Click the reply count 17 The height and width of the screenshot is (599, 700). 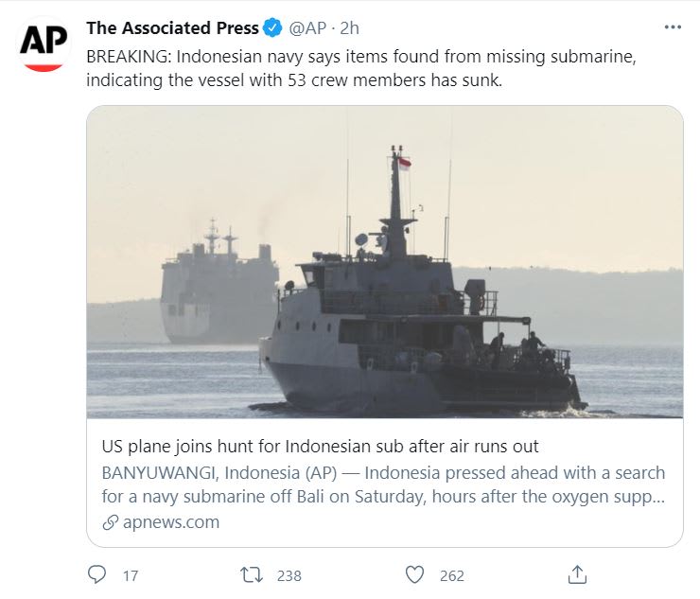click(x=131, y=575)
